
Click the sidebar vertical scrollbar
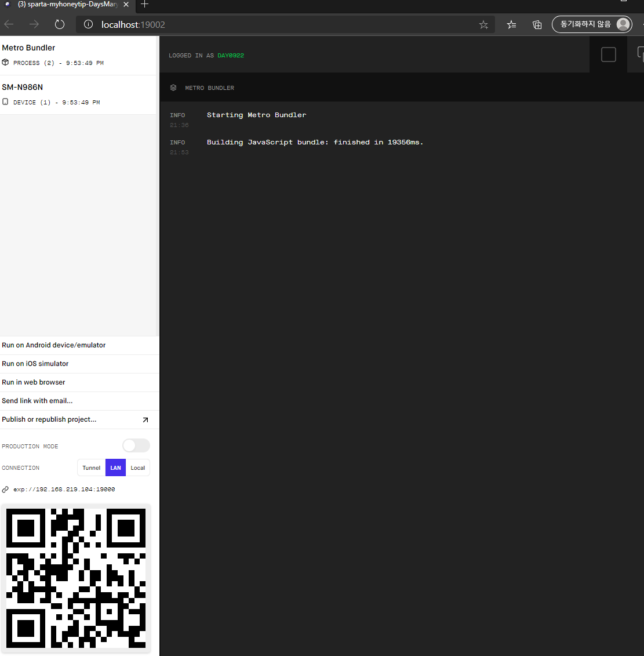(x=157, y=186)
